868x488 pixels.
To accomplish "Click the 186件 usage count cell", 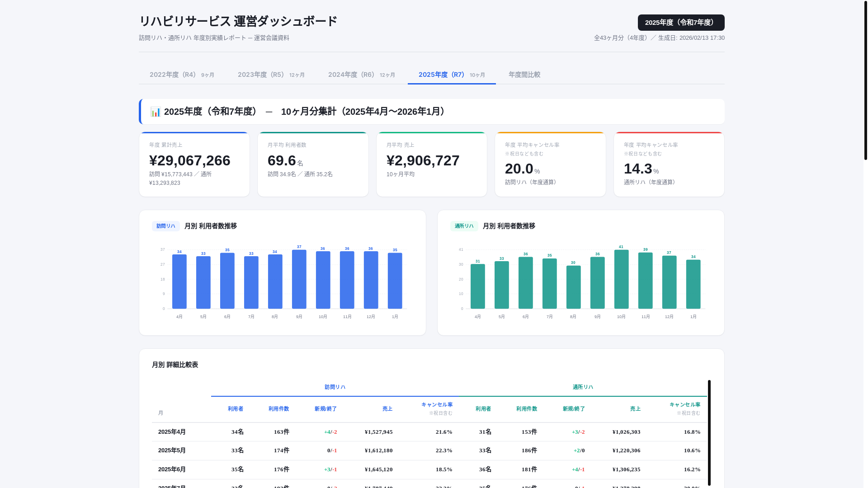I will pyautogui.click(x=529, y=450).
